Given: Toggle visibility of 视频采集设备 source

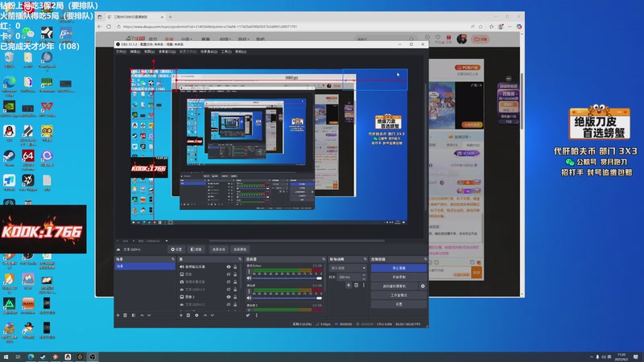Looking at the screenshot, I should [229, 282].
